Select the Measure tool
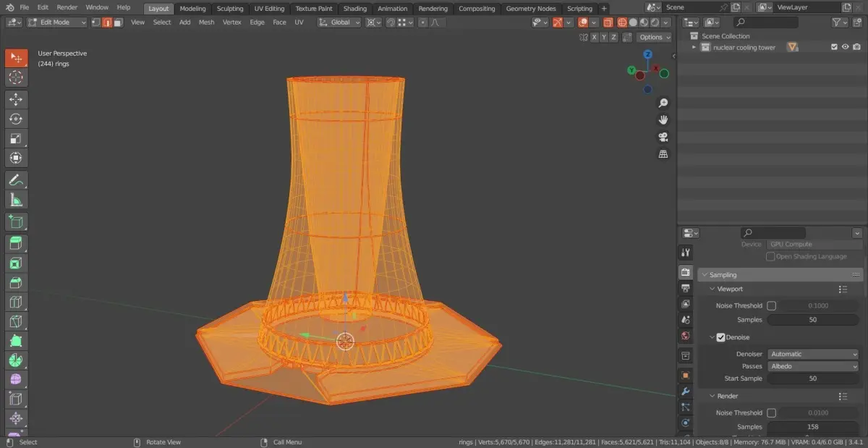This screenshot has width=868, height=448. [16, 200]
